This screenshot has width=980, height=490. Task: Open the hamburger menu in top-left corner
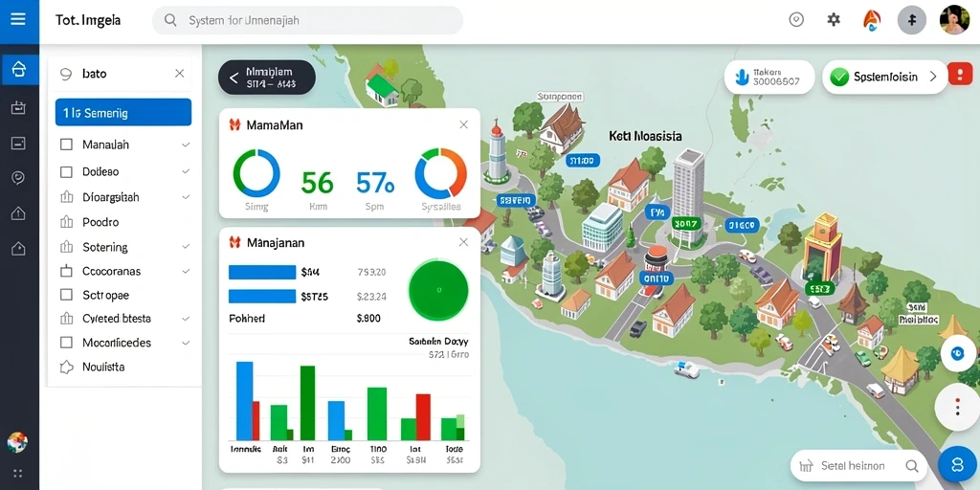point(19,19)
